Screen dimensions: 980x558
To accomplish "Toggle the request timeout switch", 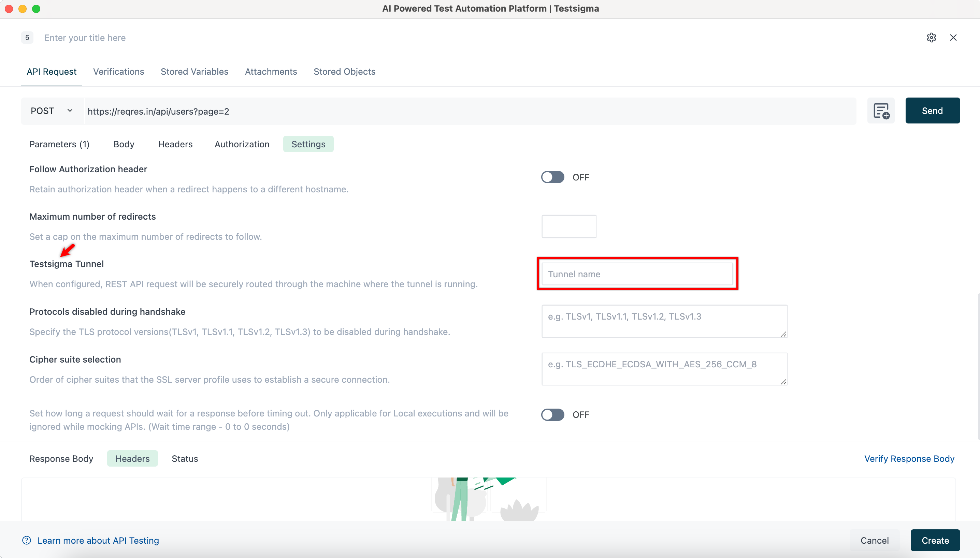I will [x=552, y=415].
